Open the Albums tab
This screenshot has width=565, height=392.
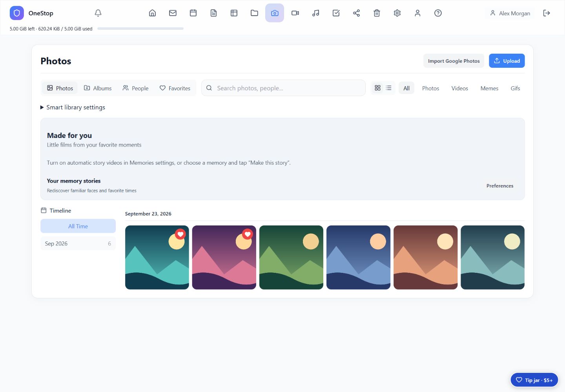click(98, 88)
